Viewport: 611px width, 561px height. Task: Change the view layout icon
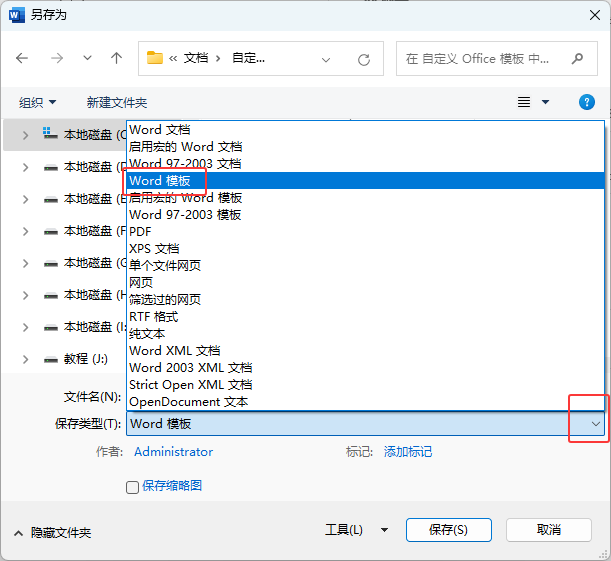pos(524,102)
